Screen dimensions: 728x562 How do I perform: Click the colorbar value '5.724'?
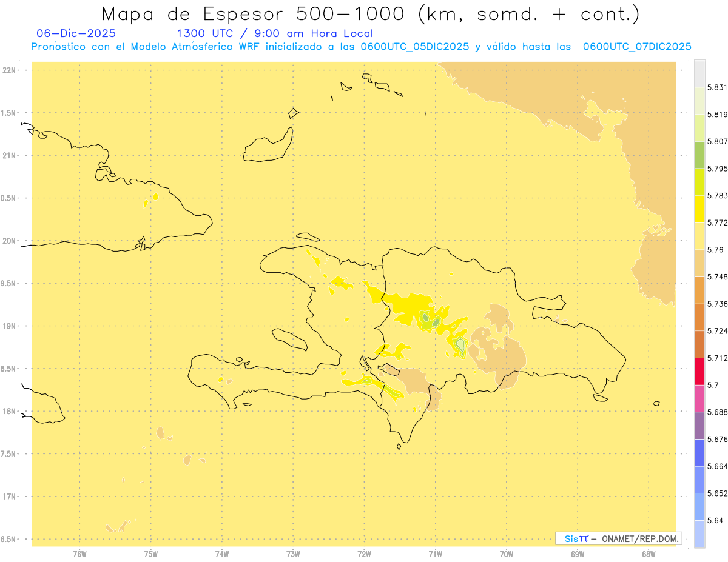click(717, 331)
